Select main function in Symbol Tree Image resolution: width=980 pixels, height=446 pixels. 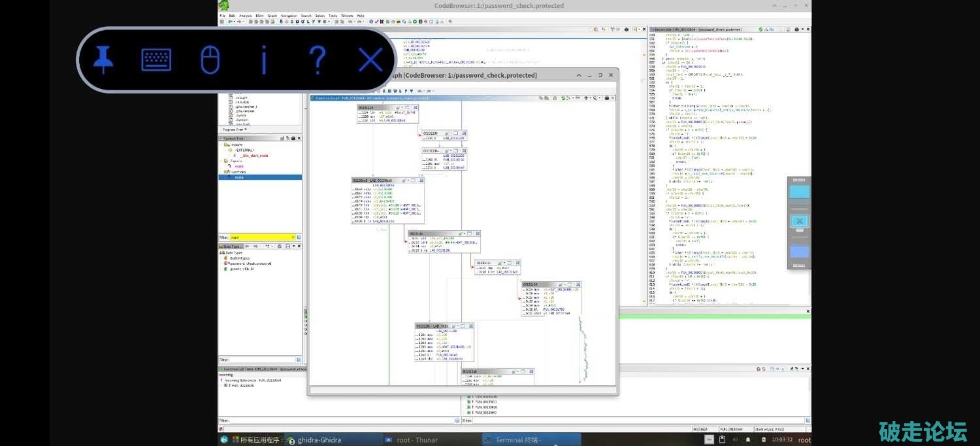click(239, 177)
